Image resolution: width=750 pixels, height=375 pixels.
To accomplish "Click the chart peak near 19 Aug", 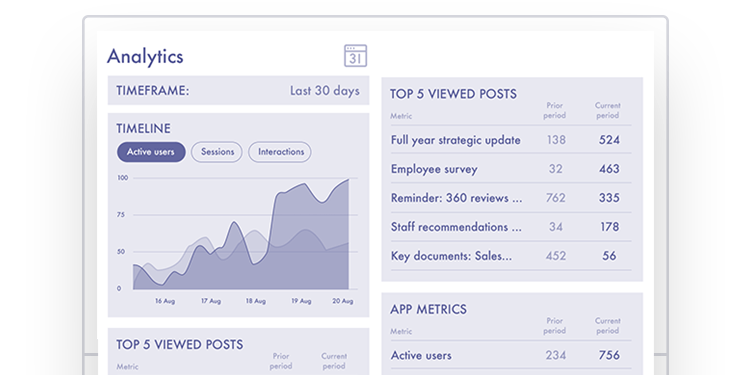I will [x=303, y=184].
